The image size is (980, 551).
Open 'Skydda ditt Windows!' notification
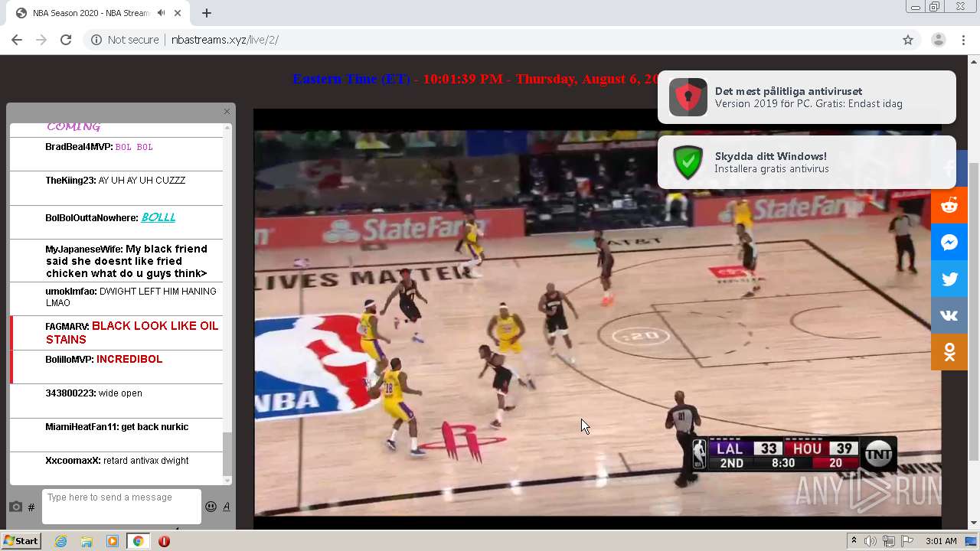coord(807,162)
